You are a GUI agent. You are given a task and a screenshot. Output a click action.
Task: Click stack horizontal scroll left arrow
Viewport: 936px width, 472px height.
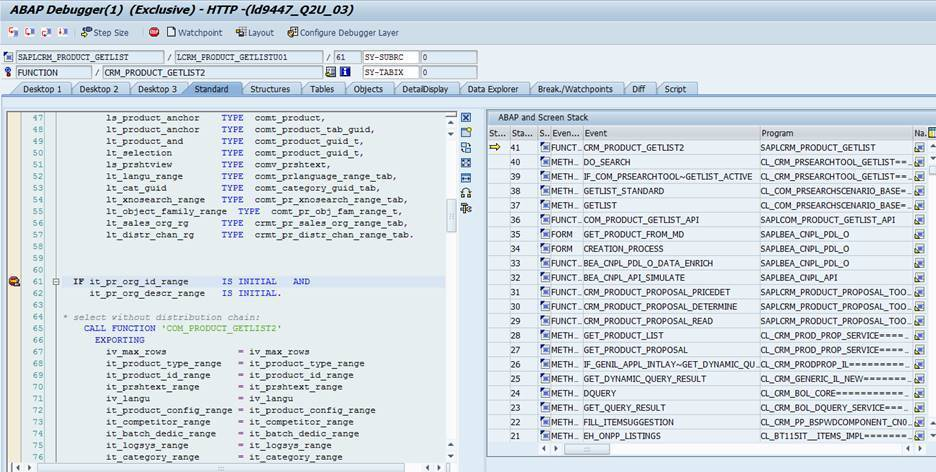pos(543,449)
